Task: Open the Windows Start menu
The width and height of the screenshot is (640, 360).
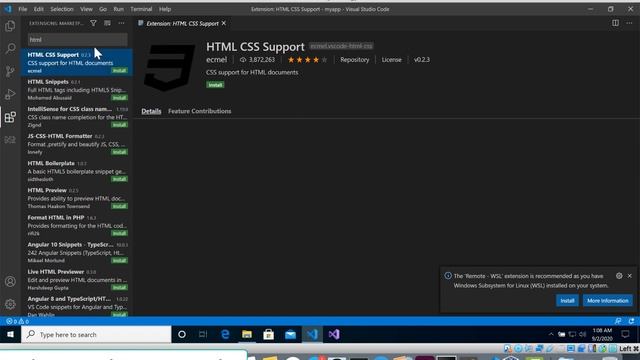Action: [10, 335]
